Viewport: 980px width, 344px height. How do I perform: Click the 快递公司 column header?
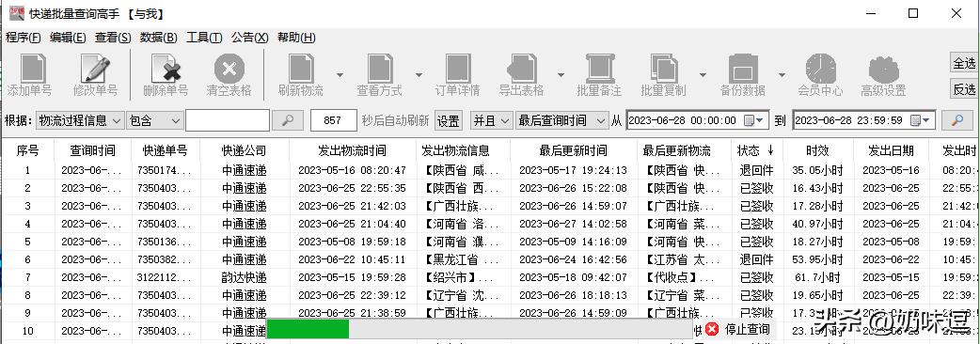click(x=245, y=150)
